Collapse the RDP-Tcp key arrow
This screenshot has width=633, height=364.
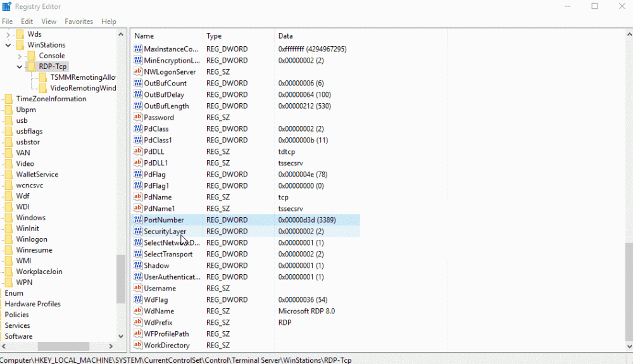[20, 66]
